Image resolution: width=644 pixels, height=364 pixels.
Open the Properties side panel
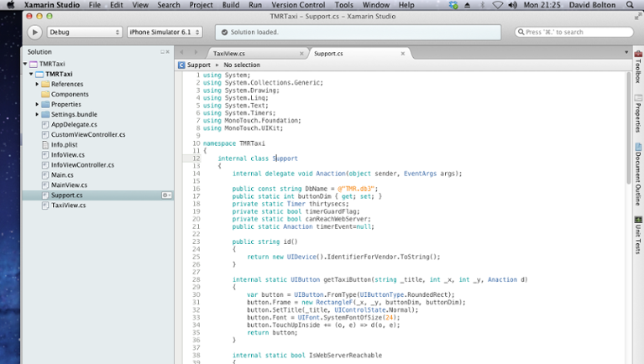pyautogui.click(x=638, y=114)
